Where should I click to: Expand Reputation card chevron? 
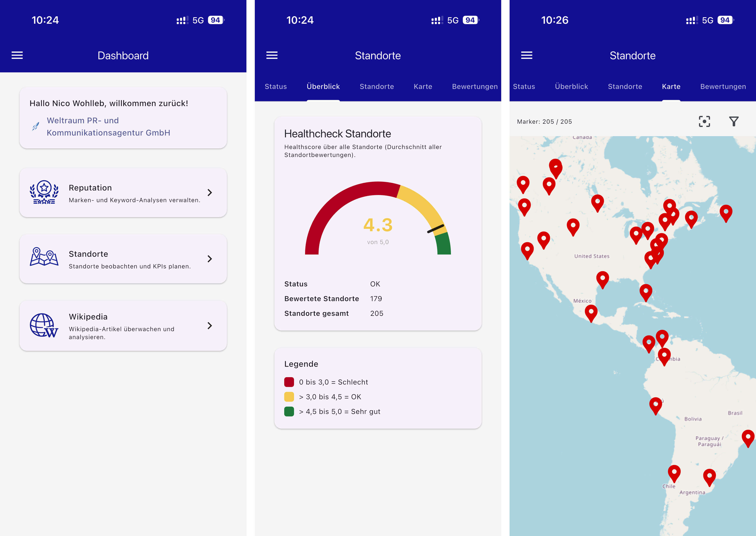(210, 192)
